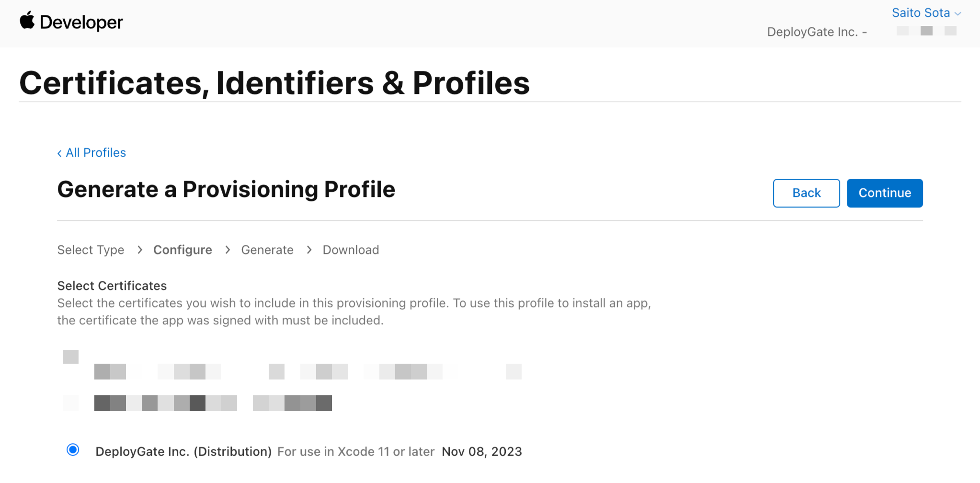Click the chevron next to Saito Sota
The width and height of the screenshot is (980, 483).
(x=957, y=13)
